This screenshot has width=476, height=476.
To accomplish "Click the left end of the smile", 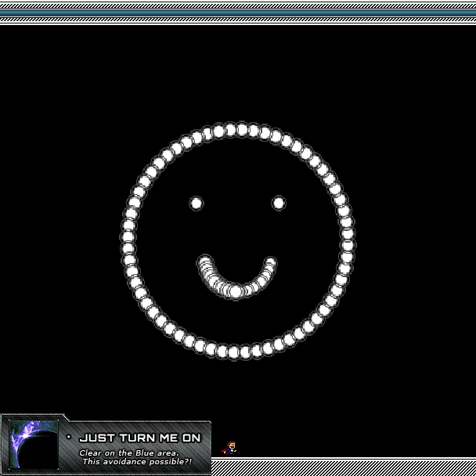I will tap(204, 261).
